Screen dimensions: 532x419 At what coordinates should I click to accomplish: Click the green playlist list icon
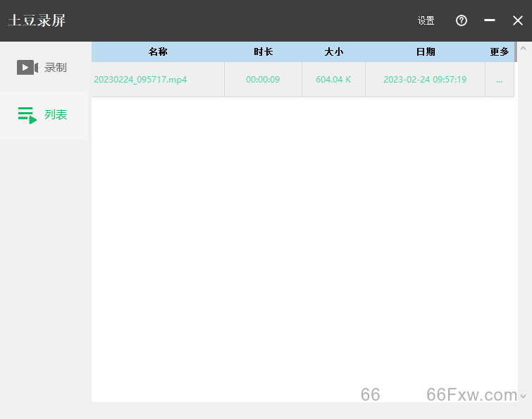(27, 115)
